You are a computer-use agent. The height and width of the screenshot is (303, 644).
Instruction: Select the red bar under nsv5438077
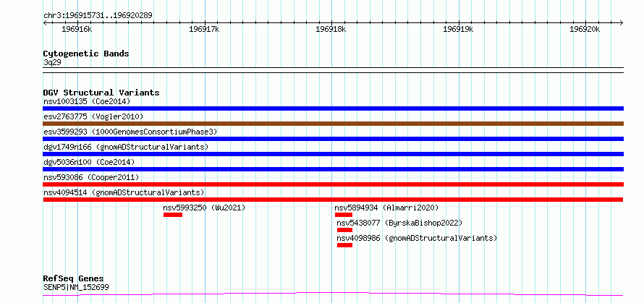click(x=345, y=230)
